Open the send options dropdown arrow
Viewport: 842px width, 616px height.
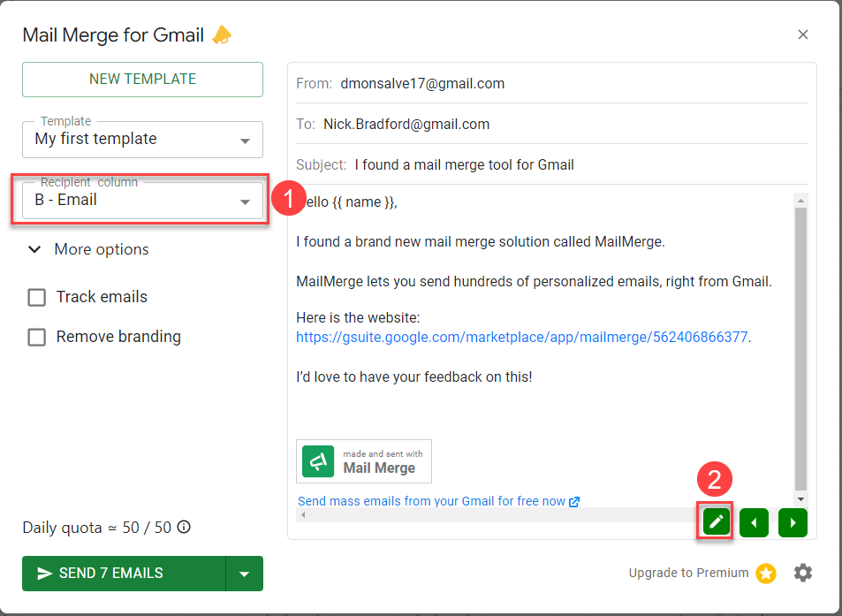click(x=245, y=574)
